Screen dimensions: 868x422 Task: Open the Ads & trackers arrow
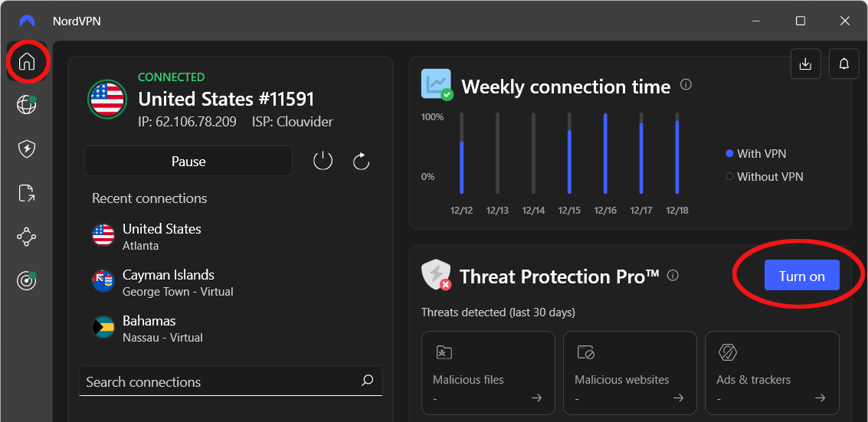pyautogui.click(x=821, y=397)
